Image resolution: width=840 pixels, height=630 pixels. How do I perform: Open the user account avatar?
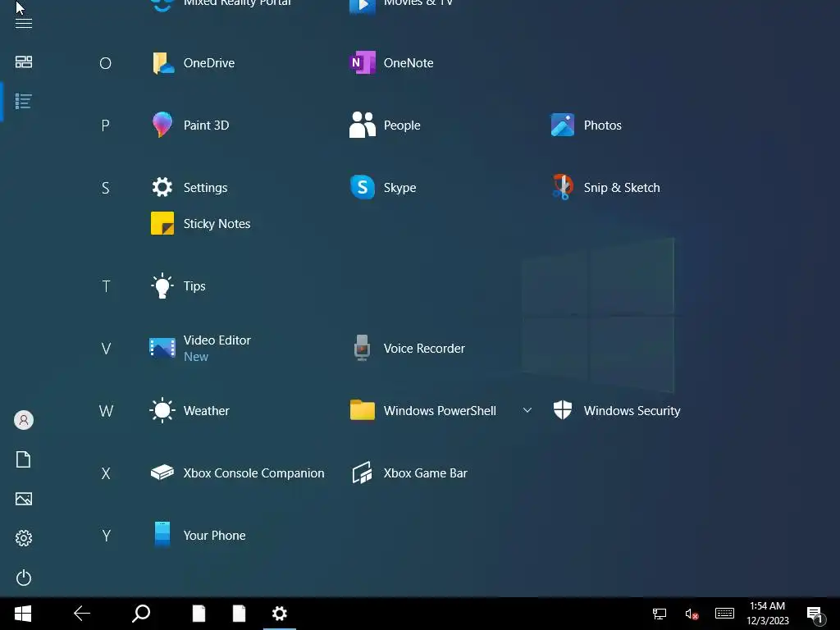[x=24, y=420]
